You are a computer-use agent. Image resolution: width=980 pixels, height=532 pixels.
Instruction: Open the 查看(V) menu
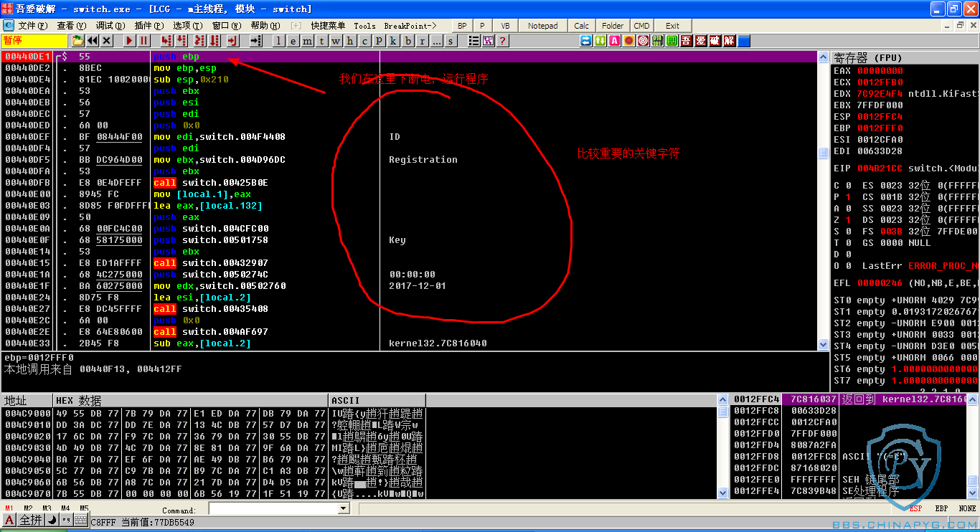tap(72, 26)
